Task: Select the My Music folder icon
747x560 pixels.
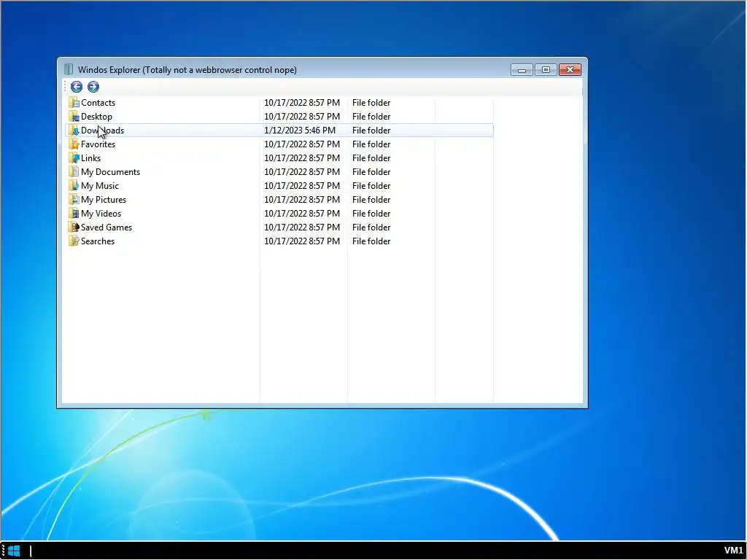Action: 74,185
